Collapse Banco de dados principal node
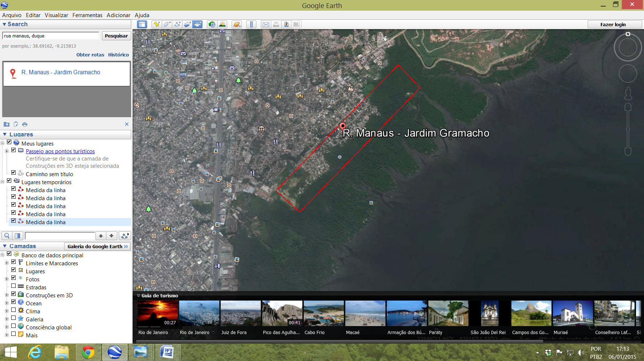The height and width of the screenshot is (361, 644). (2, 255)
